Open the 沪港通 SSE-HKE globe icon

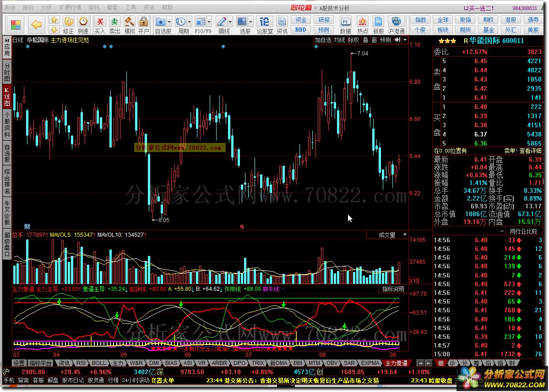tap(396, 22)
